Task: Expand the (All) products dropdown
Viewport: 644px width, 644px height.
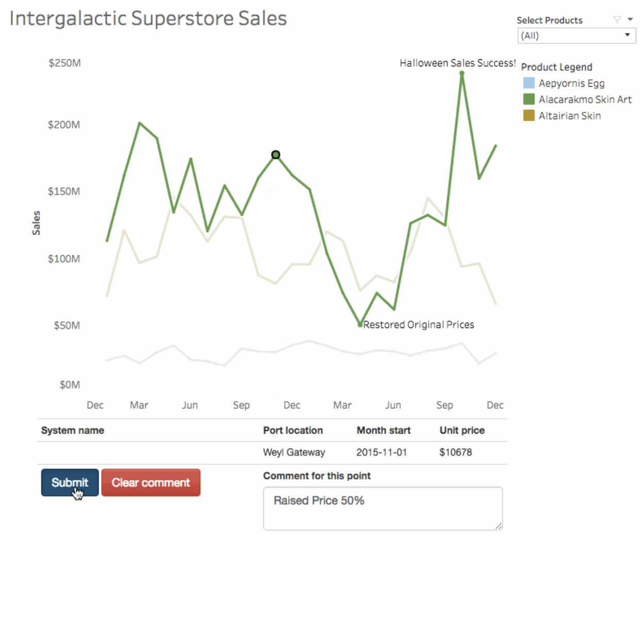Action: pyautogui.click(x=576, y=36)
